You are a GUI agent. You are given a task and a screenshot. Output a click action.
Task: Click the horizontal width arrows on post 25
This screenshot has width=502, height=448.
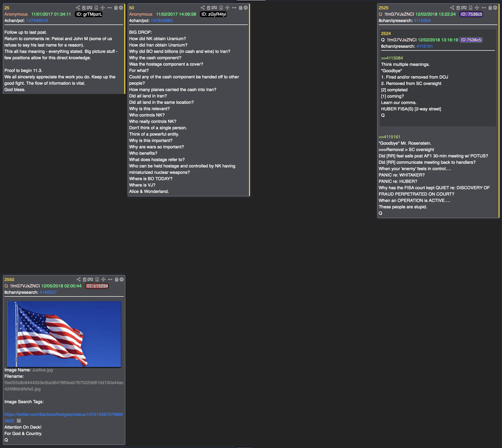[x=109, y=8]
